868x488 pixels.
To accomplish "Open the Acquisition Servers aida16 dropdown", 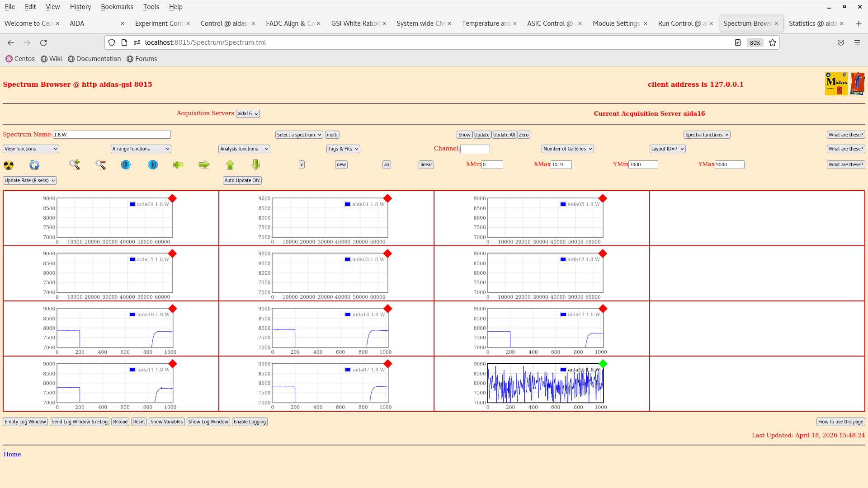I will [248, 114].
